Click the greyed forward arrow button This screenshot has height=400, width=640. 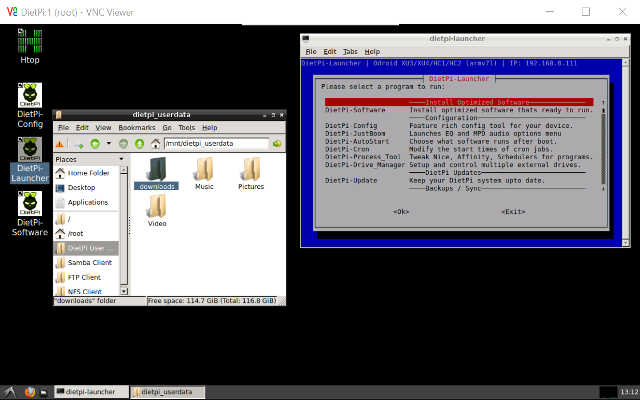coord(123,144)
